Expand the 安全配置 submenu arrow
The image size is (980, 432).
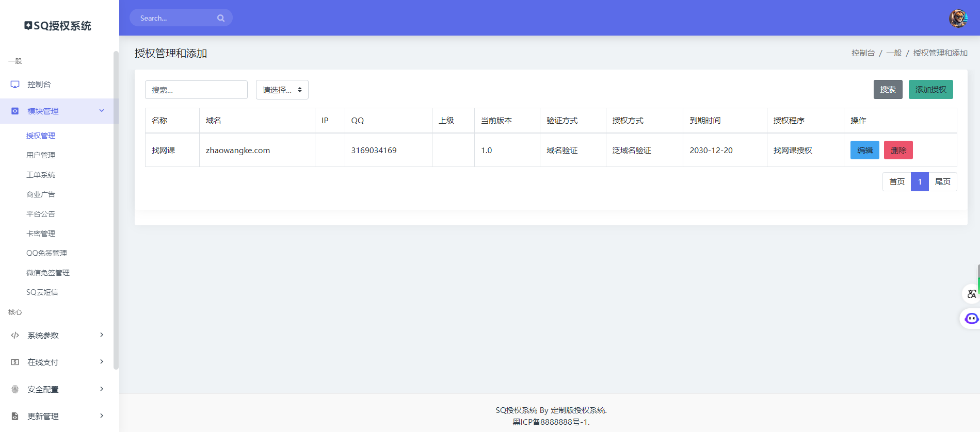[x=102, y=389]
